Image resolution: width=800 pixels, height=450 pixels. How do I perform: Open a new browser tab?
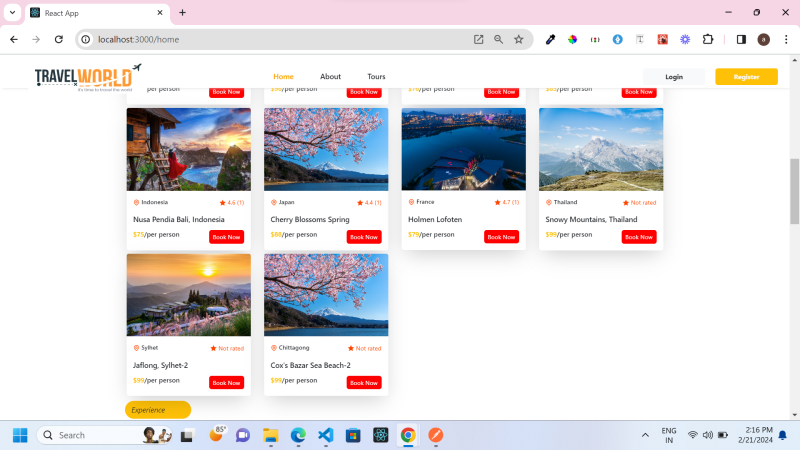click(182, 13)
